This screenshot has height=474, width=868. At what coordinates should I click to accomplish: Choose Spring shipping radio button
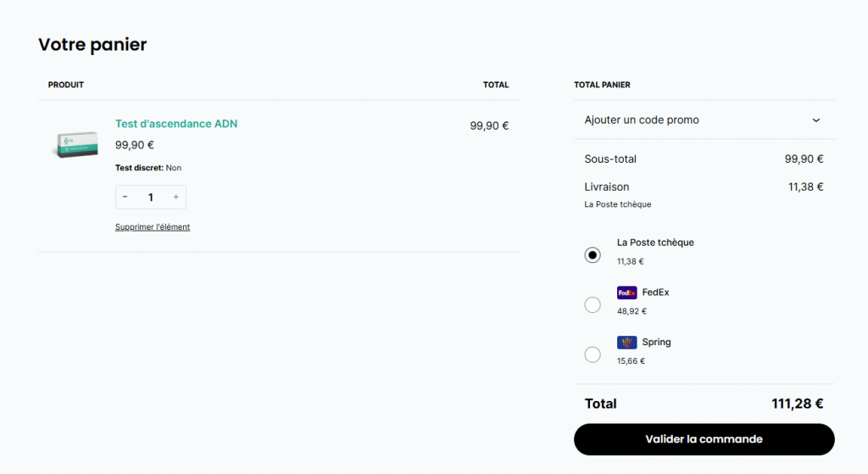(x=593, y=354)
